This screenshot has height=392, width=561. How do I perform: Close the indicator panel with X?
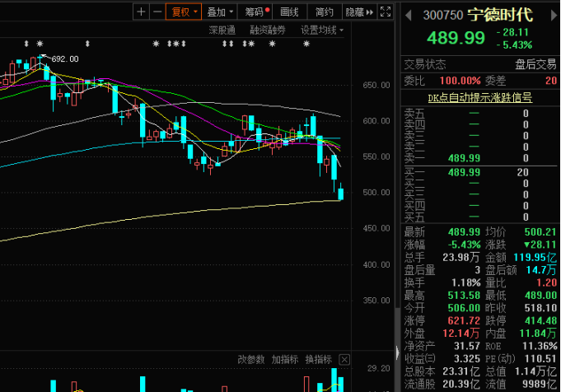pyautogui.click(x=344, y=359)
